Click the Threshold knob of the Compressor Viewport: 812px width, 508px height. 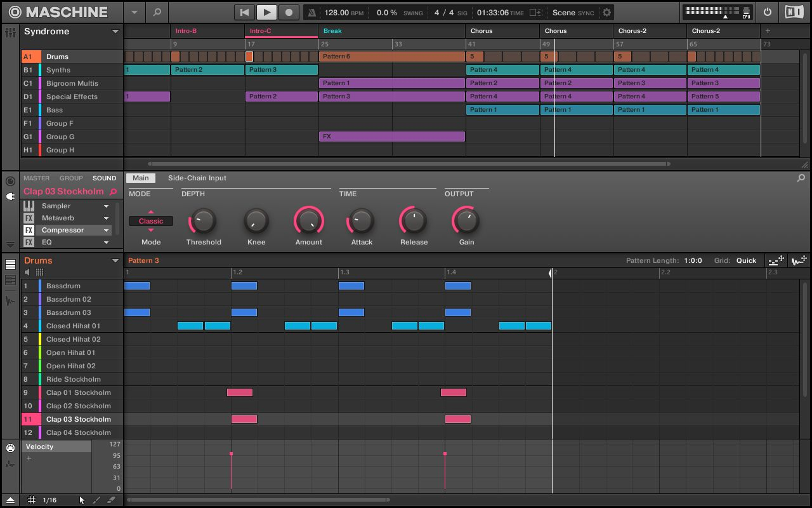pos(203,221)
